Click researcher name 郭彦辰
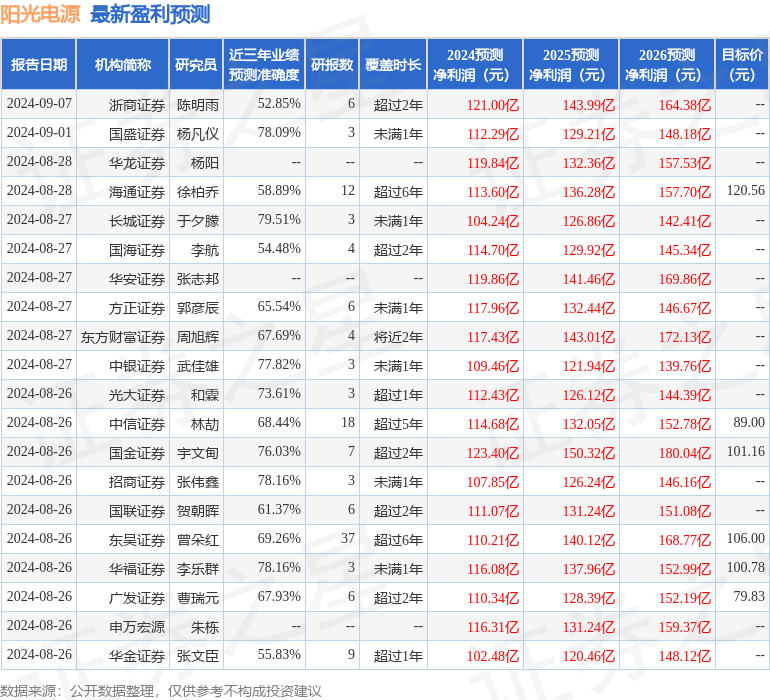Screen dimensions: 770x700 point(197,308)
